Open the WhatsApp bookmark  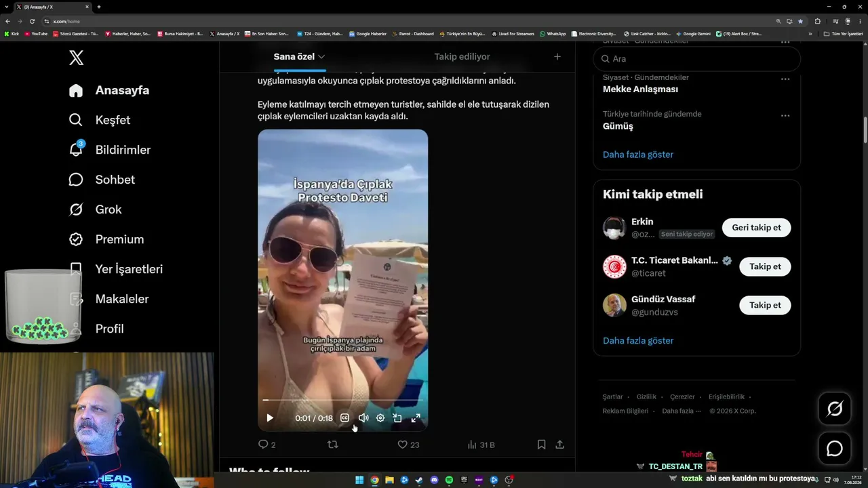pos(553,34)
